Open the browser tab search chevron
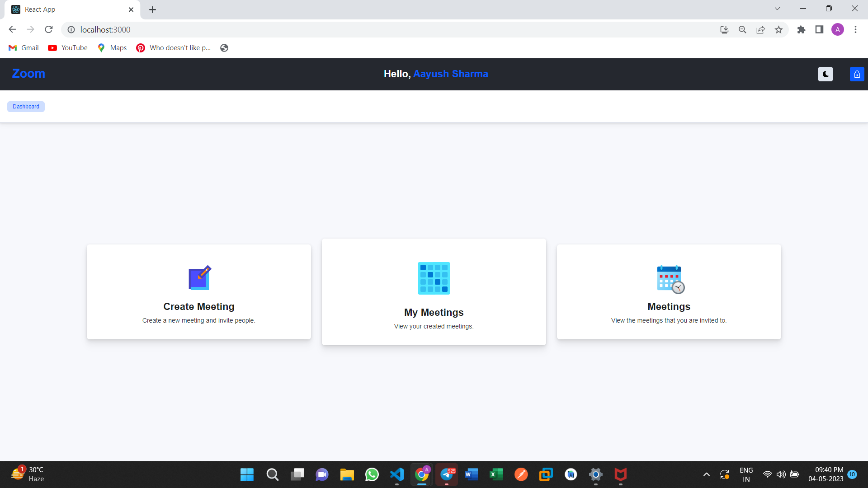The image size is (868, 488). [777, 8]
